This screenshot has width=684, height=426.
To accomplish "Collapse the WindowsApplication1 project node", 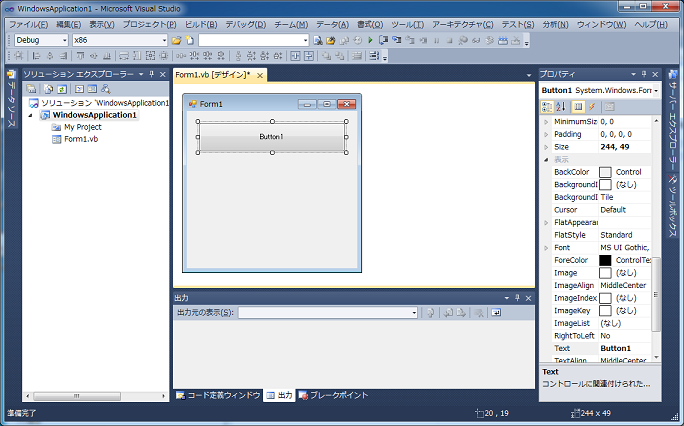I will tap(31, 115).
